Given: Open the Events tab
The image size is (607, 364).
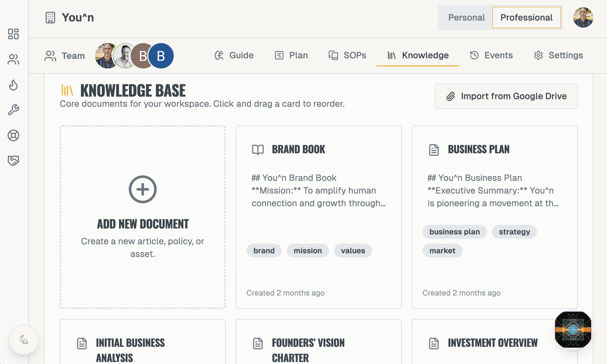Looking at the screenshot, I should tap(491, 55).
